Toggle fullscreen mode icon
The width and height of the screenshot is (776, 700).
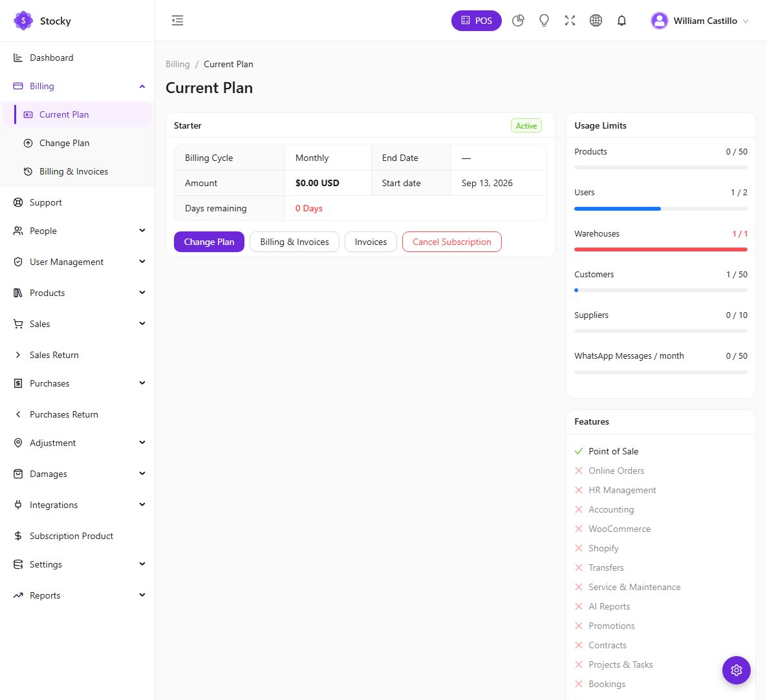pos(570,21)
